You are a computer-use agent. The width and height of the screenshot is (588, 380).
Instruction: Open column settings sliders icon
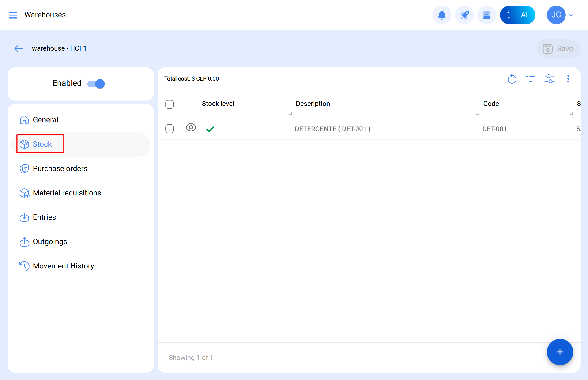(x=549, y=79)
